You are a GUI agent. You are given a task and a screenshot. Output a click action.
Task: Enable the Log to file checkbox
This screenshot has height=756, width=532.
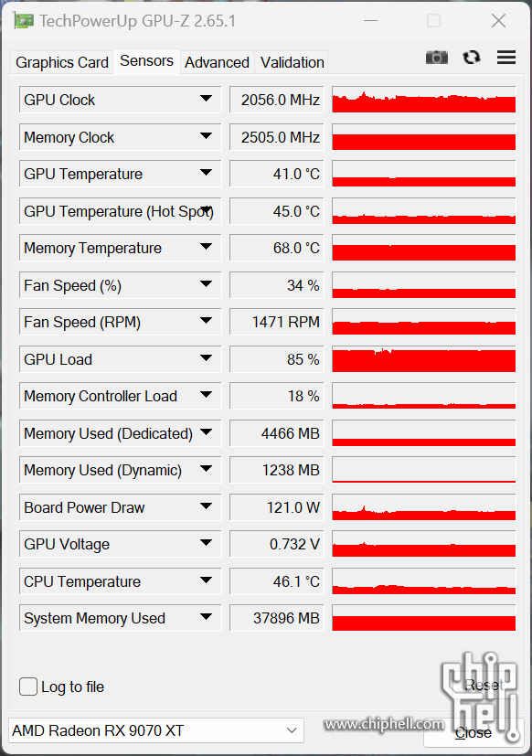pos(28,687)
